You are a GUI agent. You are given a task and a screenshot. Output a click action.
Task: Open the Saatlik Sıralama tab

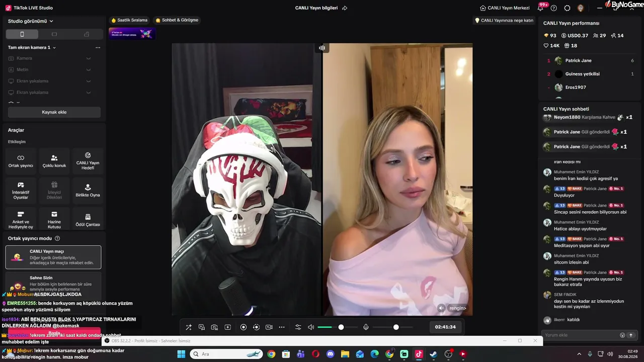(x=129, y=20)
